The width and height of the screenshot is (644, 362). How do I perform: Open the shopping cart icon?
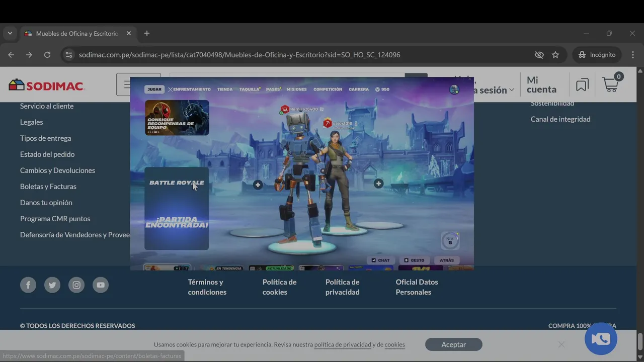(x=612, y=83)
